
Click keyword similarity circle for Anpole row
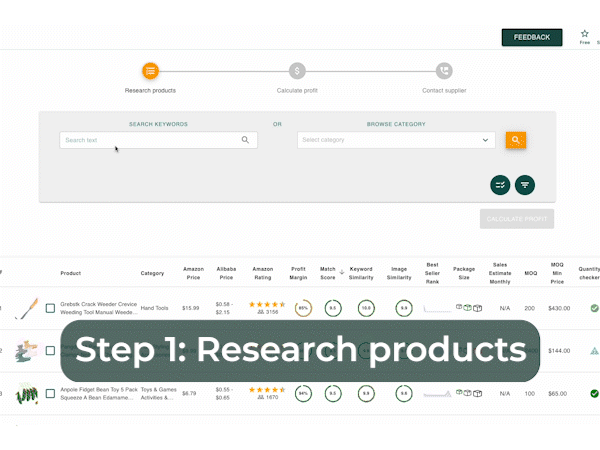[366, 393]
